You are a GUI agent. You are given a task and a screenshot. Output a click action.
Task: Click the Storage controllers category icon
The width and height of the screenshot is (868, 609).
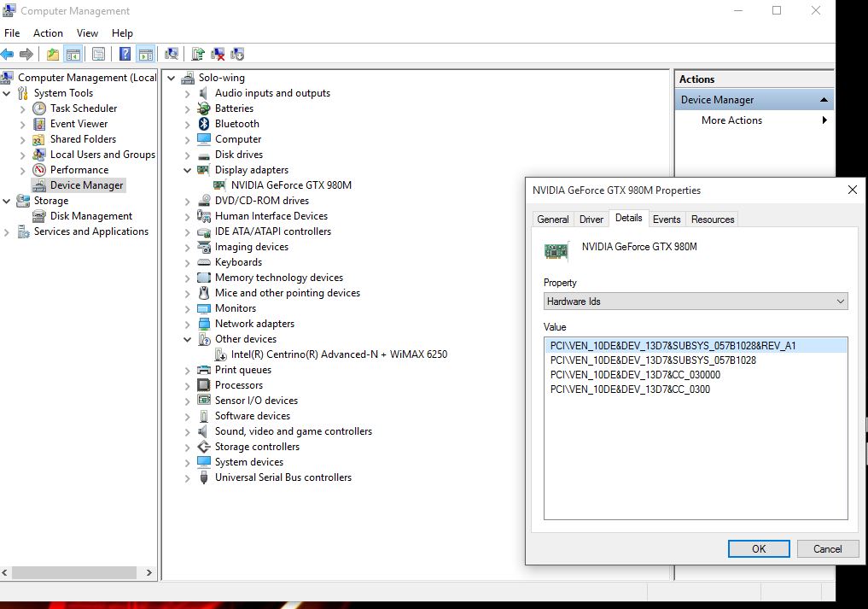click(x=204, y=447)
